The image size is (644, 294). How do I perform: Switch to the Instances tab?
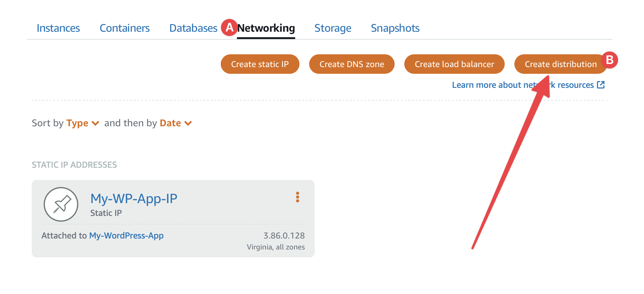58,28
